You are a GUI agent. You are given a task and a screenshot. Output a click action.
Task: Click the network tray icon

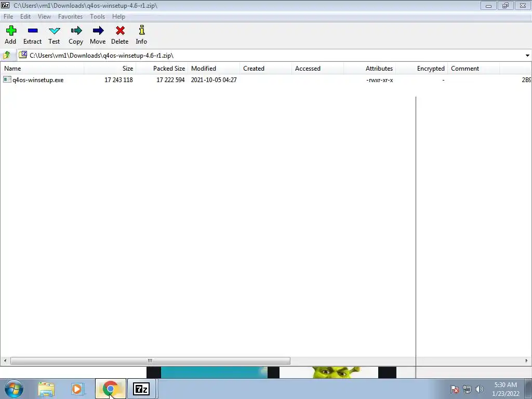[467, 389]
